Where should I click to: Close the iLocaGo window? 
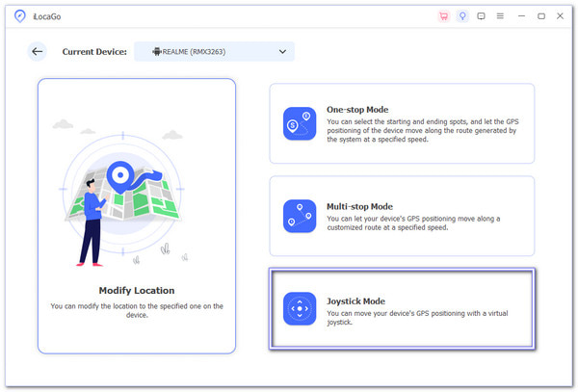(560, 16)
